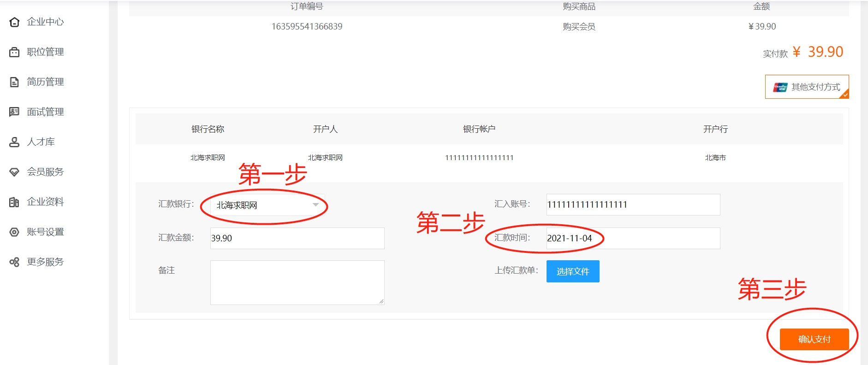The image size is (868, 365).
Task: Click 北海求职网 under 银行名称
Action: pos(208,158)
